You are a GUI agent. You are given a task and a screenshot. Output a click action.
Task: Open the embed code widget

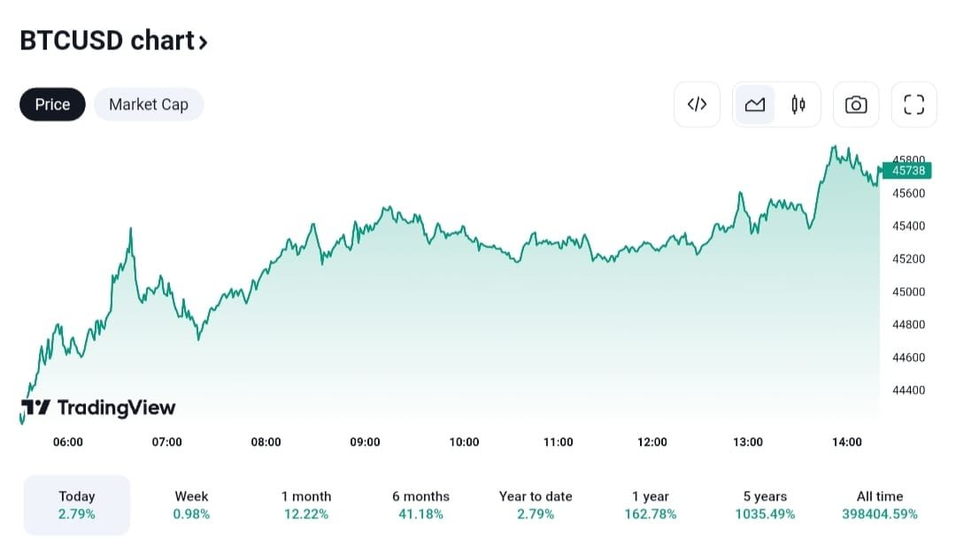click(697, 104)
